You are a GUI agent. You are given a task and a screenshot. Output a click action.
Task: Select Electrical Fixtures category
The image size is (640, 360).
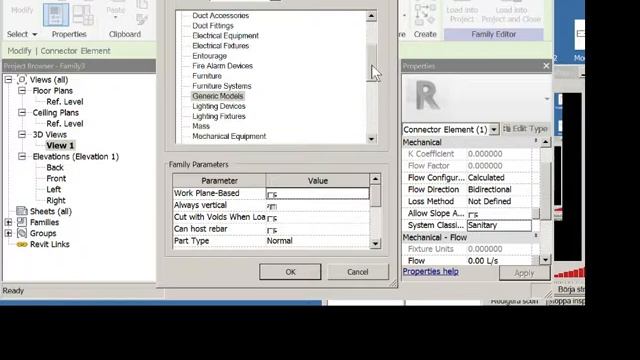[220, 46]
